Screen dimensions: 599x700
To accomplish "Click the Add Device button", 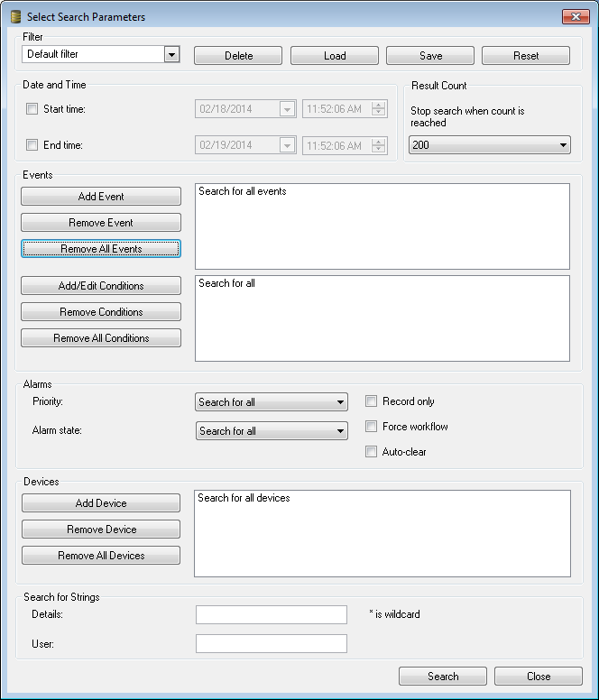I will pyautogui.click(x=101, y=503).
